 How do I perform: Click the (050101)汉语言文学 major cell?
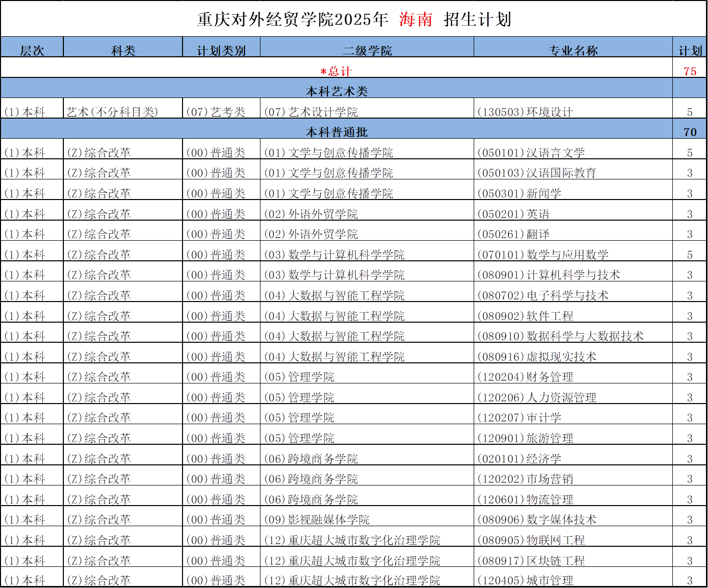530,153
